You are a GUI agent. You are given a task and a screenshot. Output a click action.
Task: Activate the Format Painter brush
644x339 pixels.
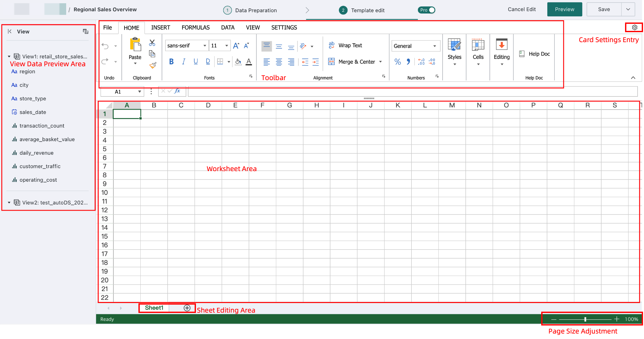pyautogui.click(x=153, y=65)
